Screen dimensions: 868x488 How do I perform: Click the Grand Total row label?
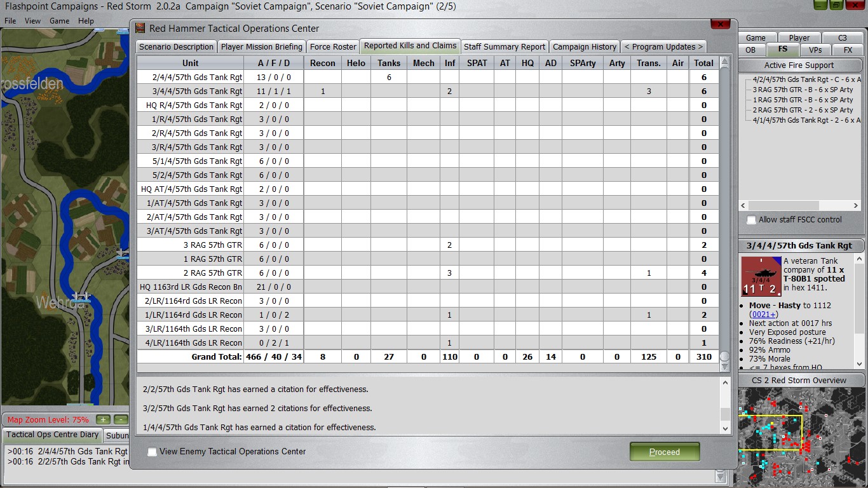click(217, 356)
